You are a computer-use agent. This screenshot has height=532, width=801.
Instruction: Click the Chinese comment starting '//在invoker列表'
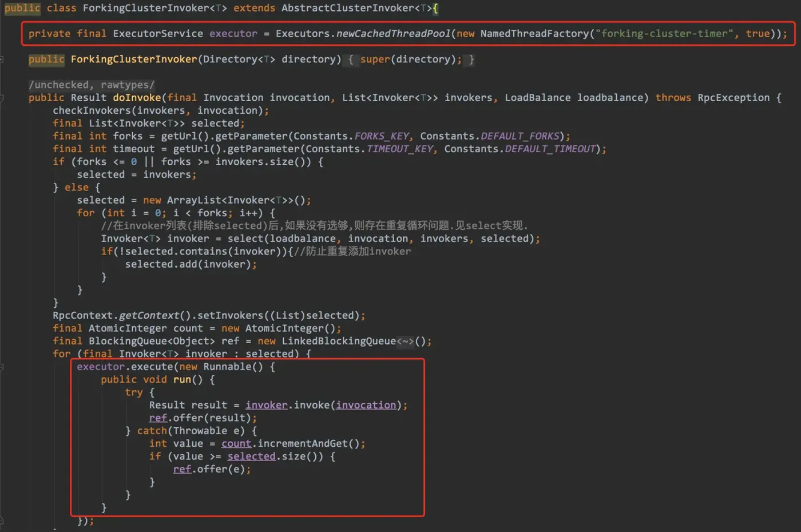[315, 226]
